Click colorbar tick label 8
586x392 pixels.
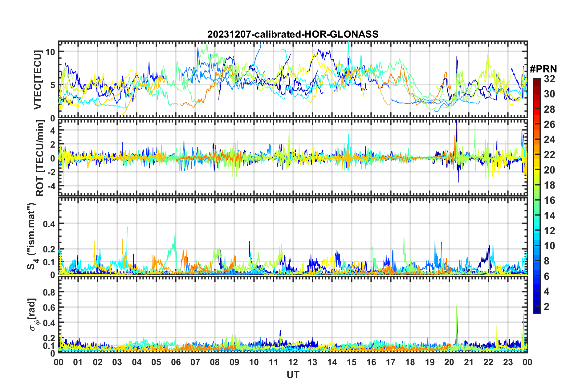coord(547,261)
